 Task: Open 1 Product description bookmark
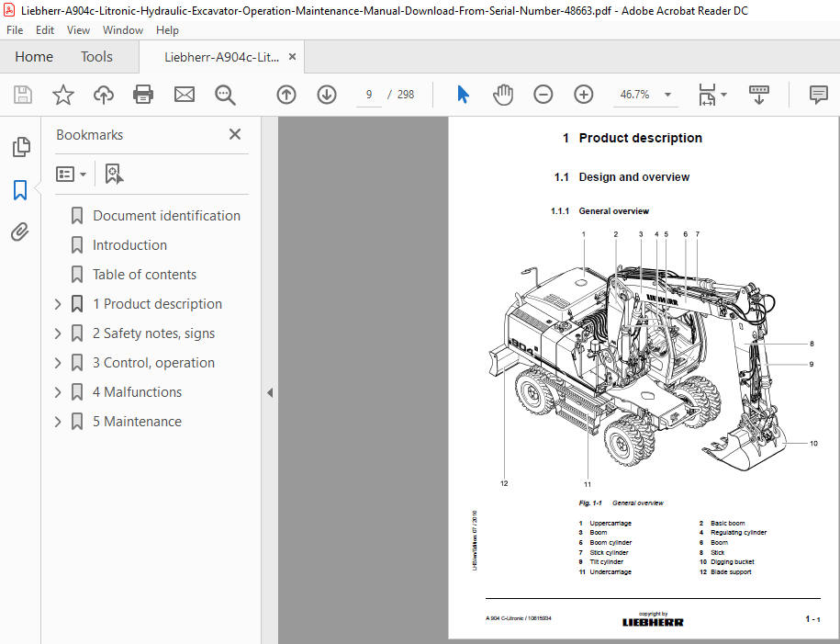158,304
